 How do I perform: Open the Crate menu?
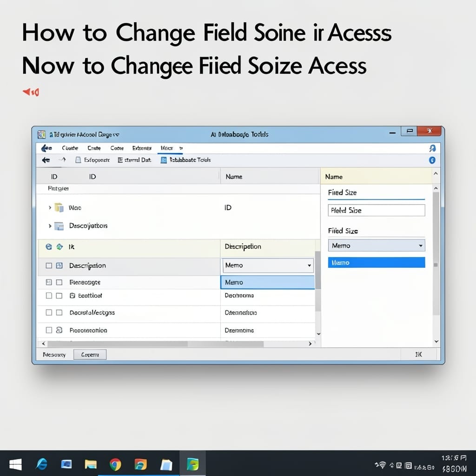coord(94,148)
